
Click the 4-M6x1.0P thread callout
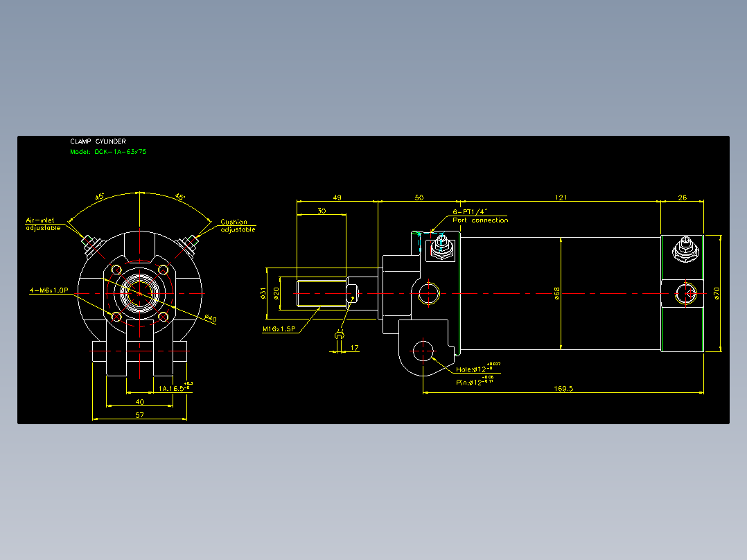point(49,290)
